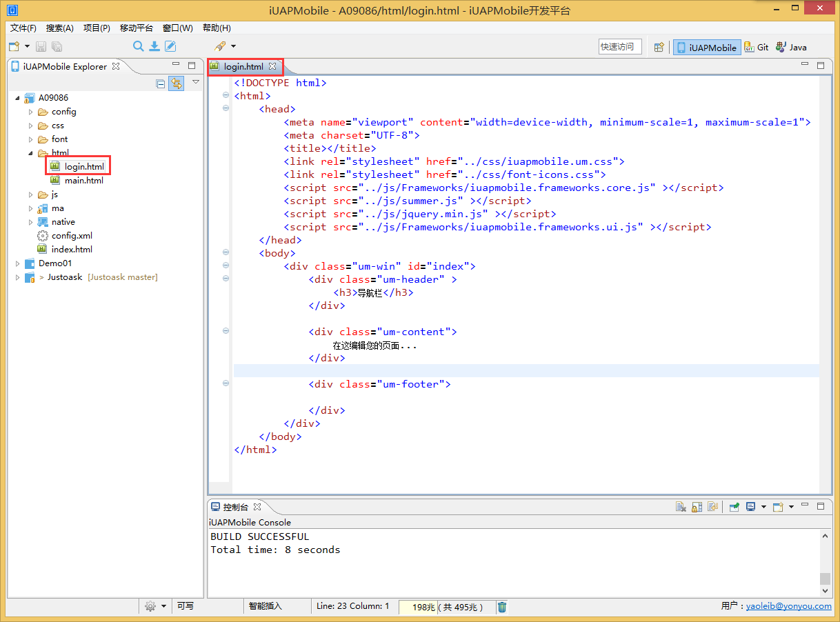Open the 搜索(A) menu
The width and height of the screenshot is (840, 622).
[x=59, y=28]
